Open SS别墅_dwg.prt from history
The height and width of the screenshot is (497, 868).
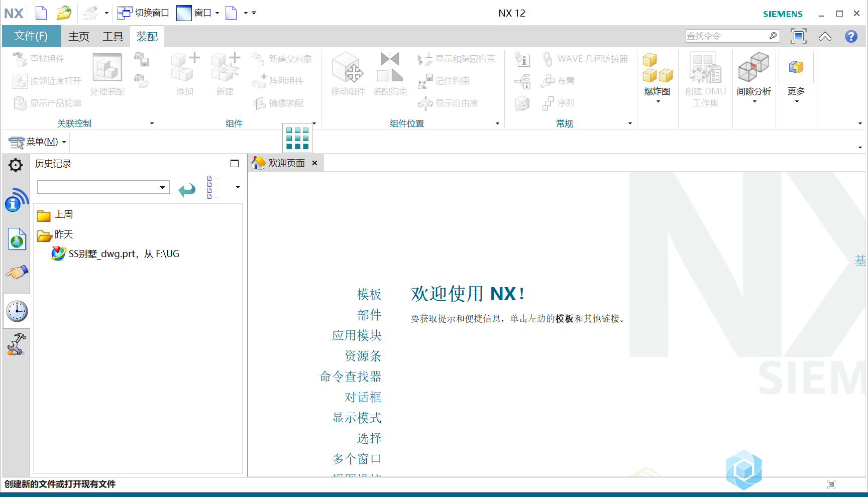point(115,254)
